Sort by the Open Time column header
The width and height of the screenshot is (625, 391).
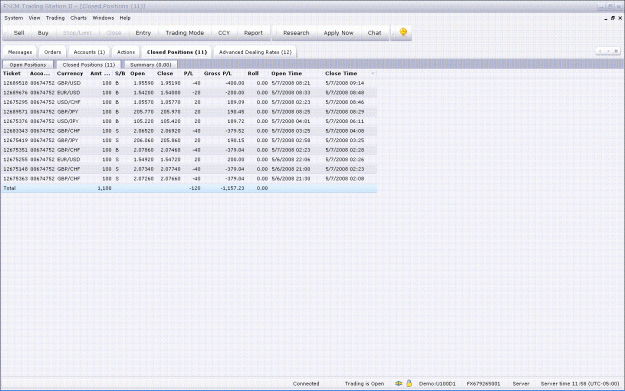(x=287, y=73)
